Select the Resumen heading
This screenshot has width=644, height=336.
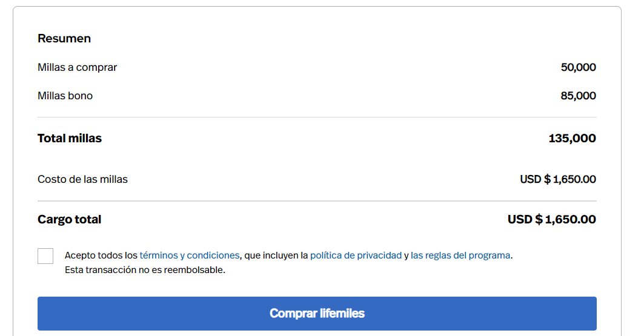(64, 38)
